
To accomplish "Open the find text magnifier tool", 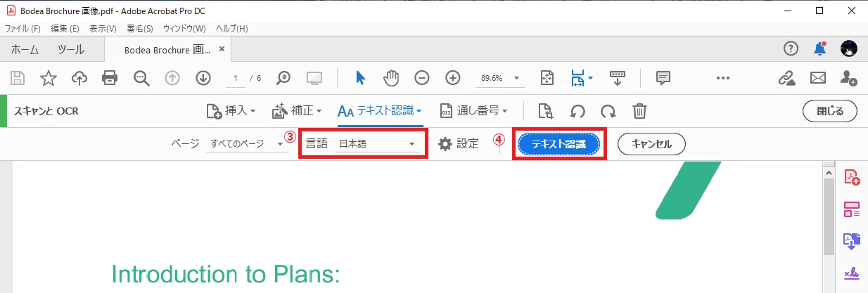I will tap(141, 78).
